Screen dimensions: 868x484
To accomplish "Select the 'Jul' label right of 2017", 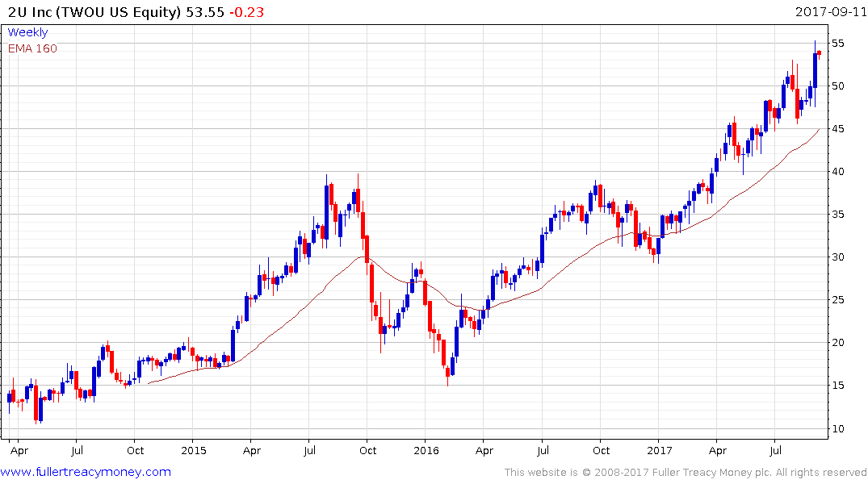I will tap(776, 450).
